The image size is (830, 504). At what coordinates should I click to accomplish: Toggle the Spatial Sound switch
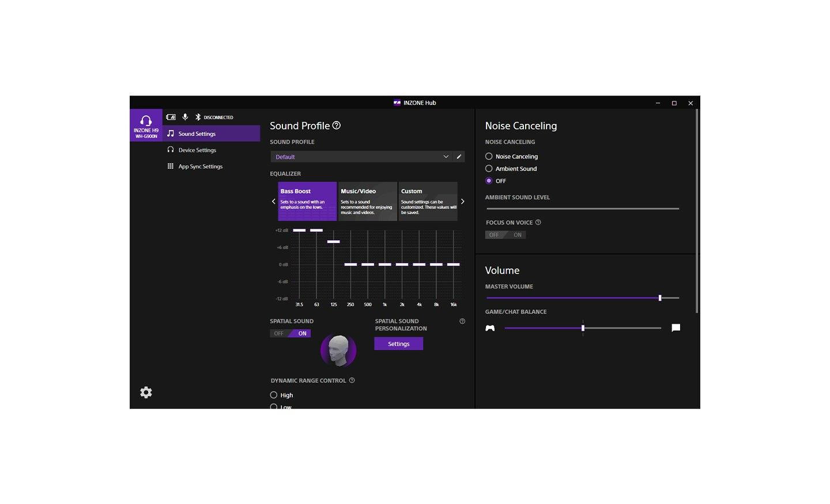click(x=290, y=334)
